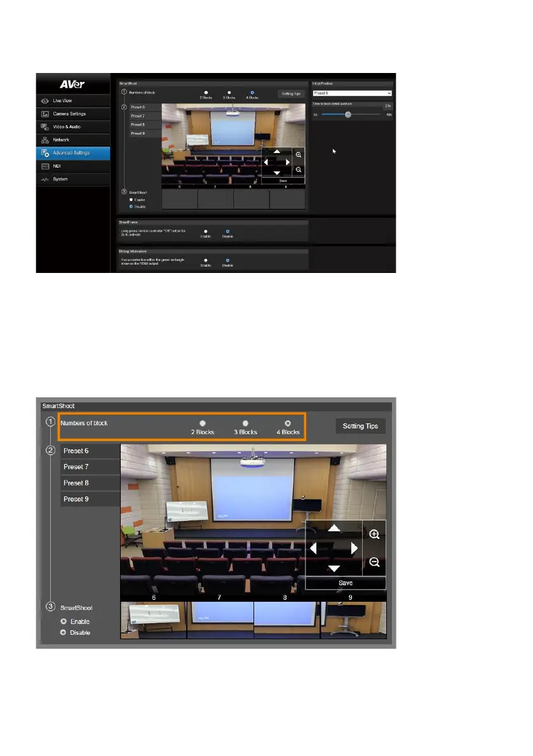Enable SmartFrame via its Enable radio button
Viewport: 533px width, 756px height.
tap(205, 231)
